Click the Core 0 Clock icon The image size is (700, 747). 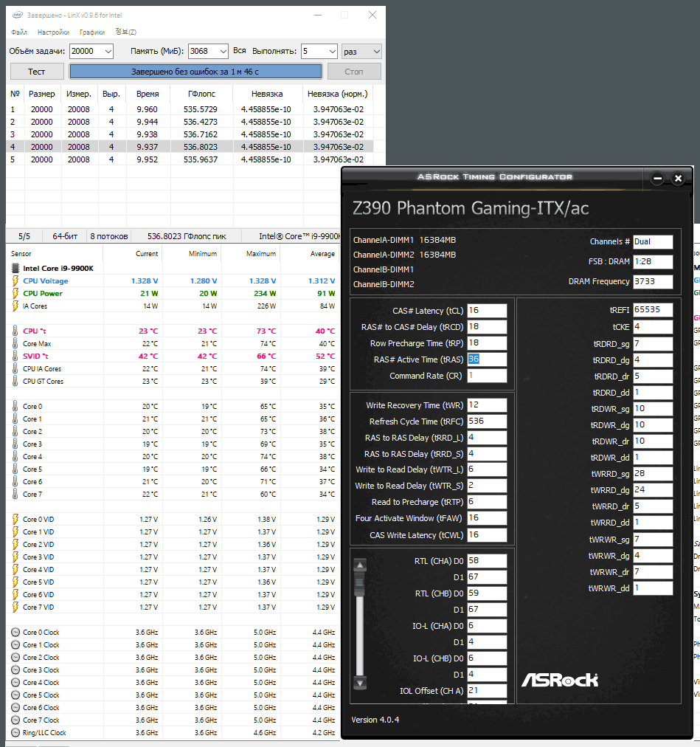click(15, 632)
